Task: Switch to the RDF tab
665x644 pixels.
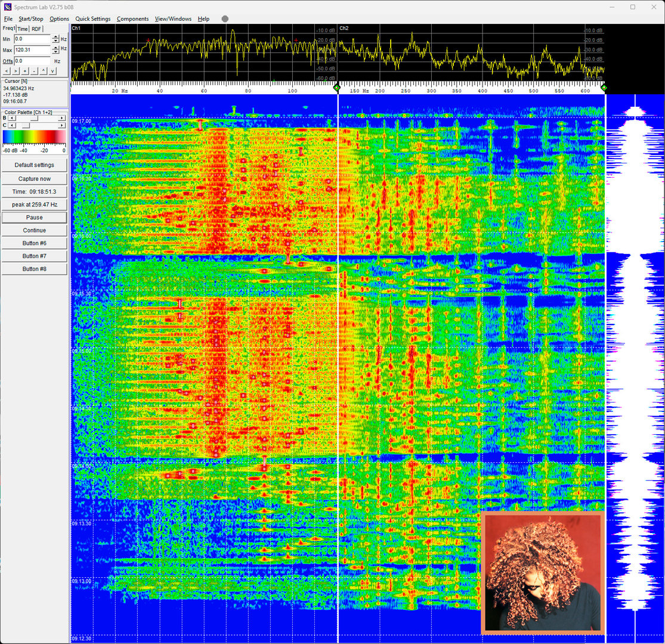Action: 36,29
